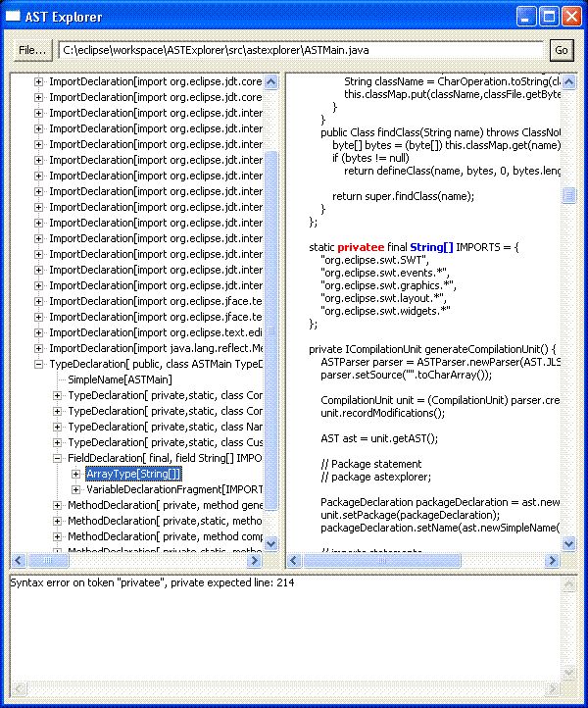Collapse the FieldDeclaration String[] node
Image resolution: width=588 pixels, height=708 pixels.
[x=57, y=458]
